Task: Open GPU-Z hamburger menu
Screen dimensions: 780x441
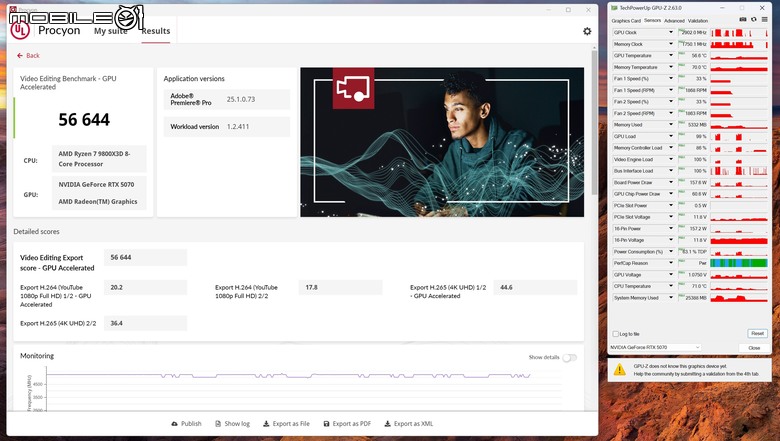Action: (x=765, y=20)
